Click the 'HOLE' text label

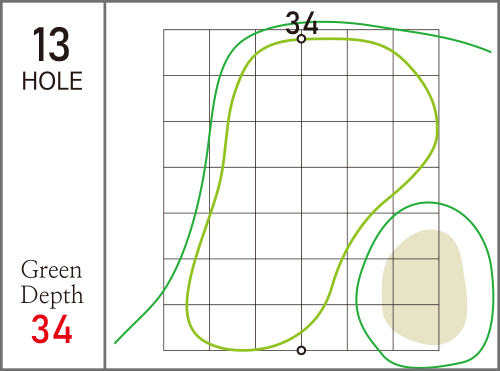tap(52, 81)
